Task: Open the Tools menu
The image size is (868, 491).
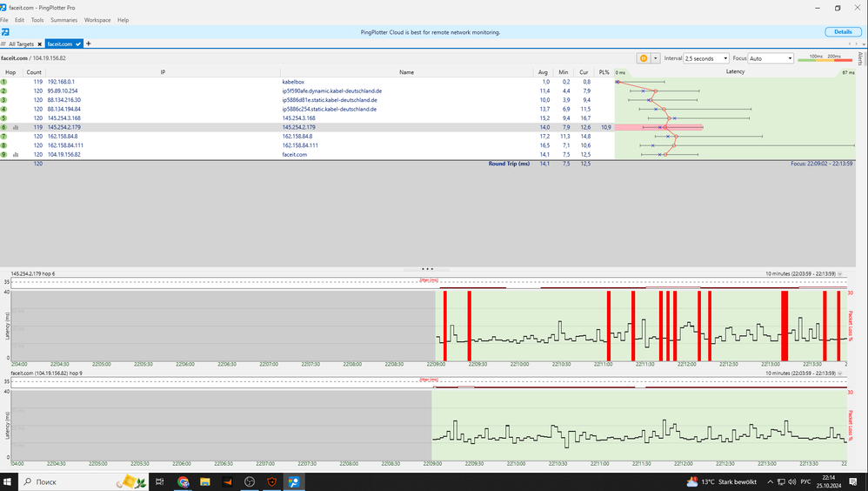Action: tap(37, 20)
